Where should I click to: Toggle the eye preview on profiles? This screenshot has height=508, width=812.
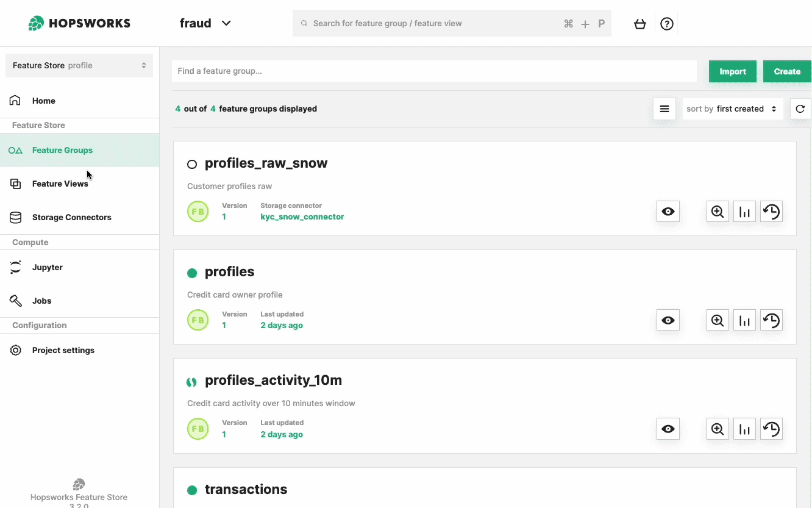(x=668, y=320)
